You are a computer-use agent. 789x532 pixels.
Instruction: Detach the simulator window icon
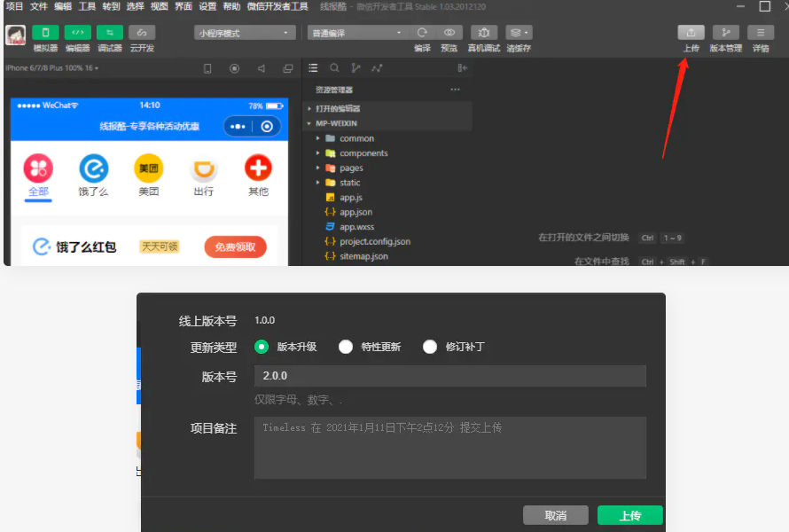click(x=288, y=68)
